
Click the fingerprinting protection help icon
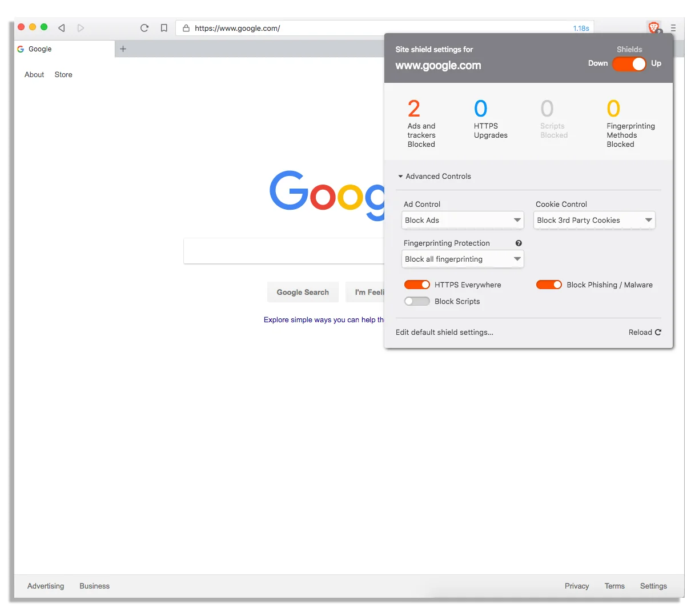pyautogui.click(x=519, y=243)
